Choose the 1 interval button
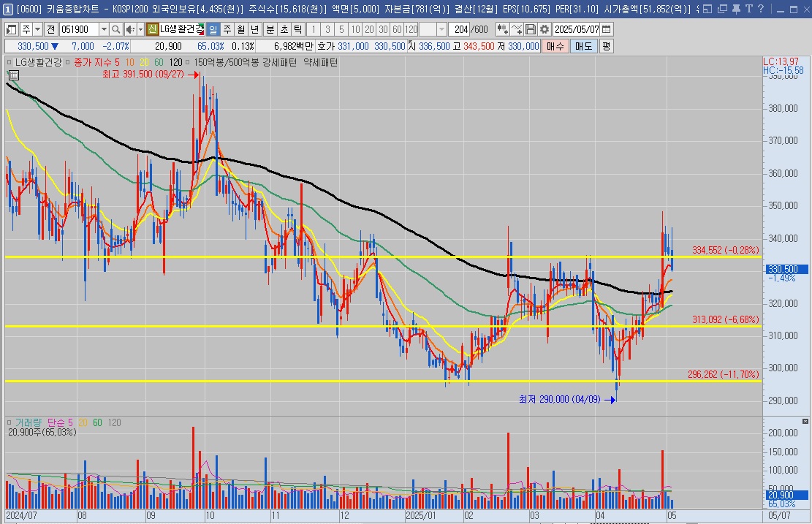This screenshot has width=812, height=524. tap(314, 29)
